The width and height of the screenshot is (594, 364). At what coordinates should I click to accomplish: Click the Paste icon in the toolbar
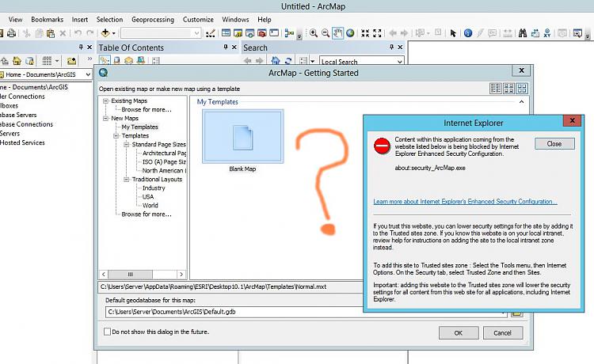coord(51,33)
